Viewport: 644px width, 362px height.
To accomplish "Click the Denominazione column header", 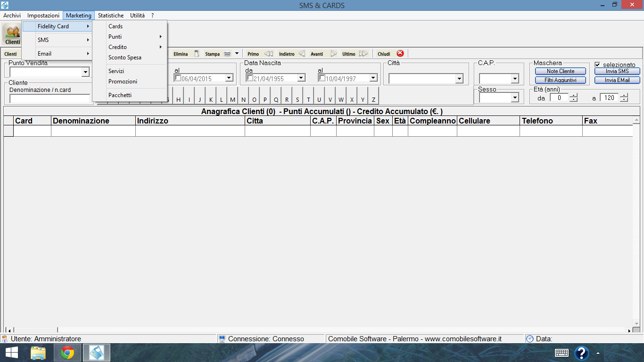I will click(x=93, y=121).
